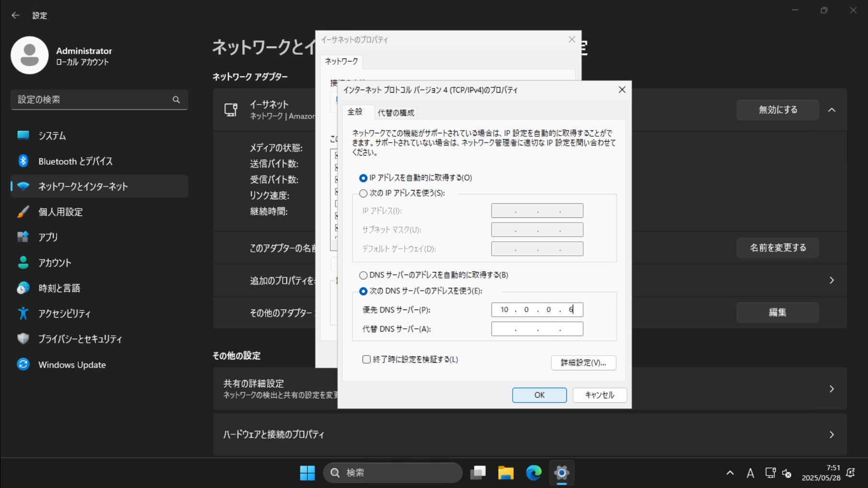The width and height of the screenshot is (868, 488).
Task: Click the search magnifier in settings search
Action: 176,100
